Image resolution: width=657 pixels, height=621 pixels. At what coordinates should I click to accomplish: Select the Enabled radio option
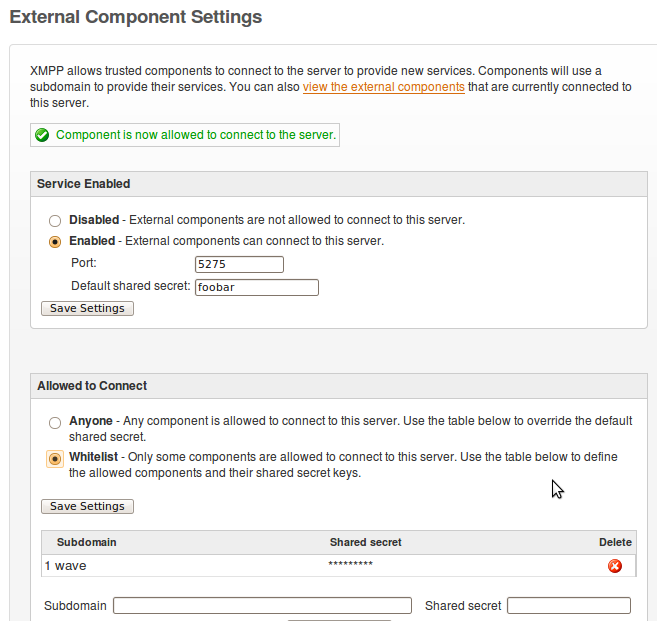(54, 242)
